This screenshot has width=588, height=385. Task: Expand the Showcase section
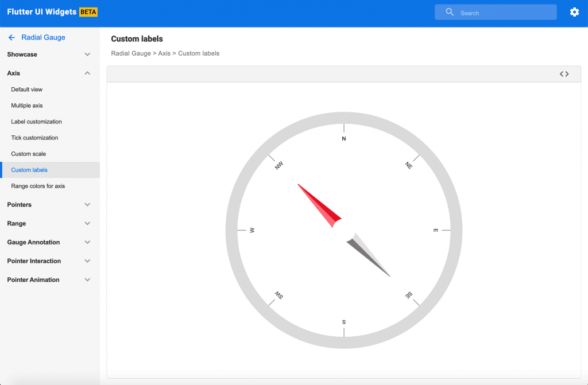pos(50,55)
